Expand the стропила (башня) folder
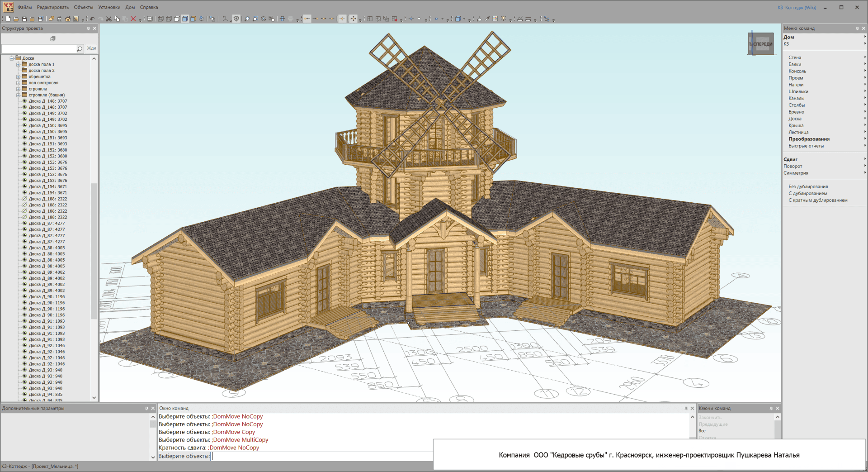 [19, 95]
